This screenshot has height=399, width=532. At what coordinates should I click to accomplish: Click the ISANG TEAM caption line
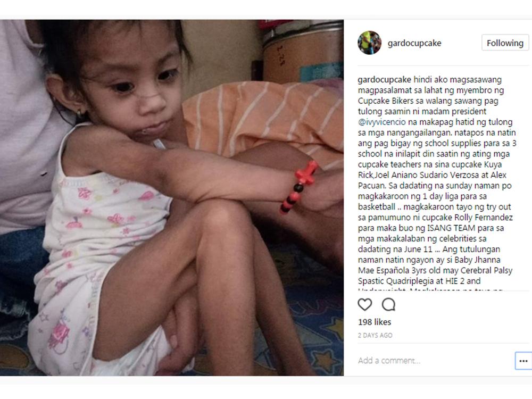431,228
